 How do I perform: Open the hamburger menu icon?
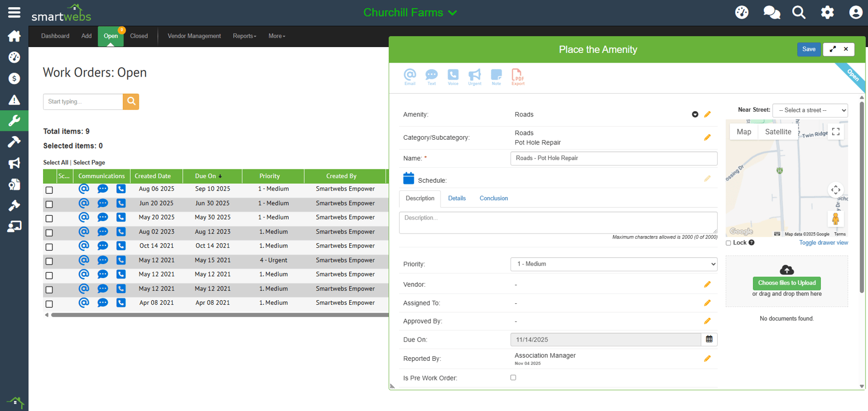click(15, 13)
